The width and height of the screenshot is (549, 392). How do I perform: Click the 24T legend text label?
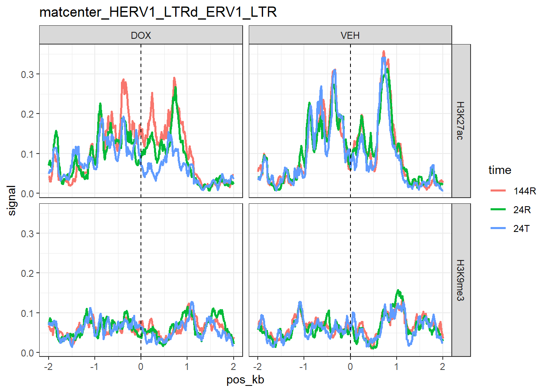[x=521, y=228]
